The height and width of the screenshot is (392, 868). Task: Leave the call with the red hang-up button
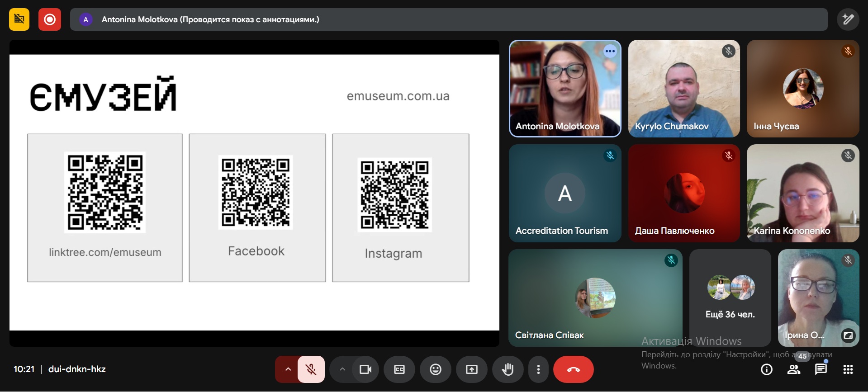pos(573,369)
